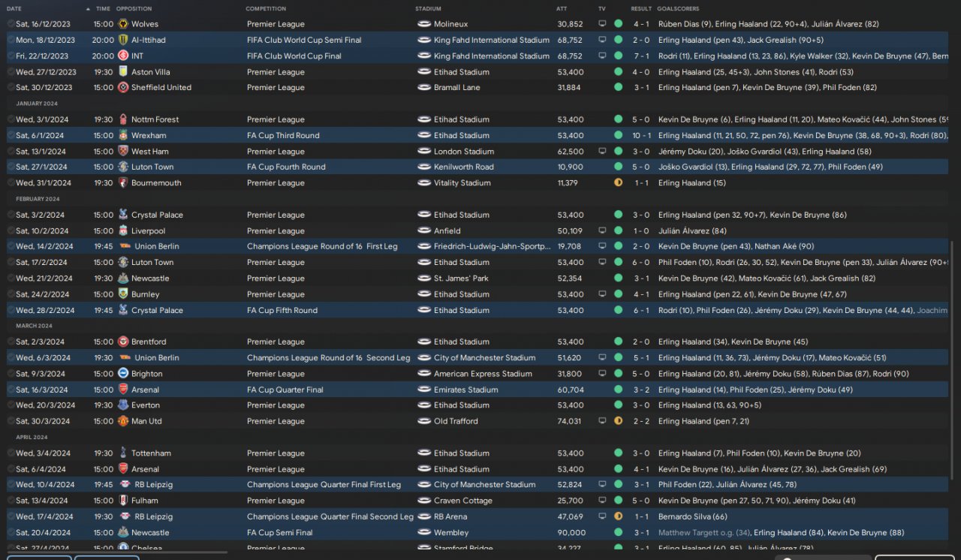Screen dimensions: 961x560
Task: Select stadium icon next to Wembley
Action: (423, 532)
